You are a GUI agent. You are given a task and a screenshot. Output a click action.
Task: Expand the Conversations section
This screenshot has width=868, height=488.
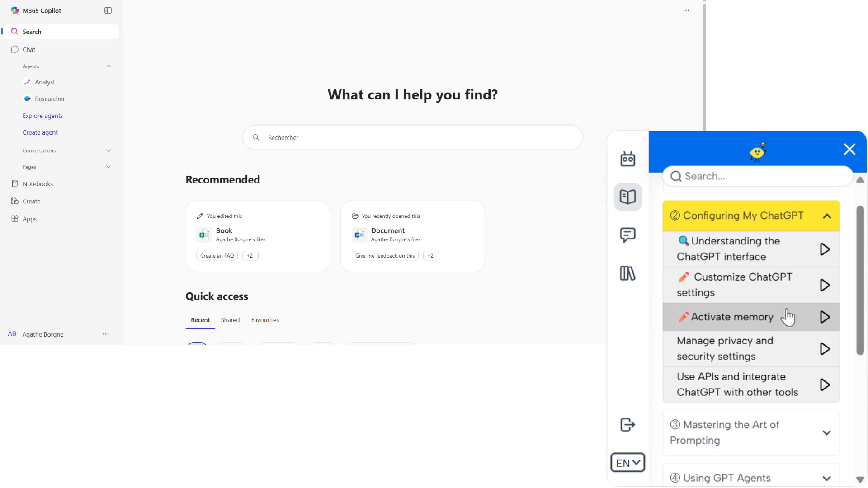pos(108,150)
